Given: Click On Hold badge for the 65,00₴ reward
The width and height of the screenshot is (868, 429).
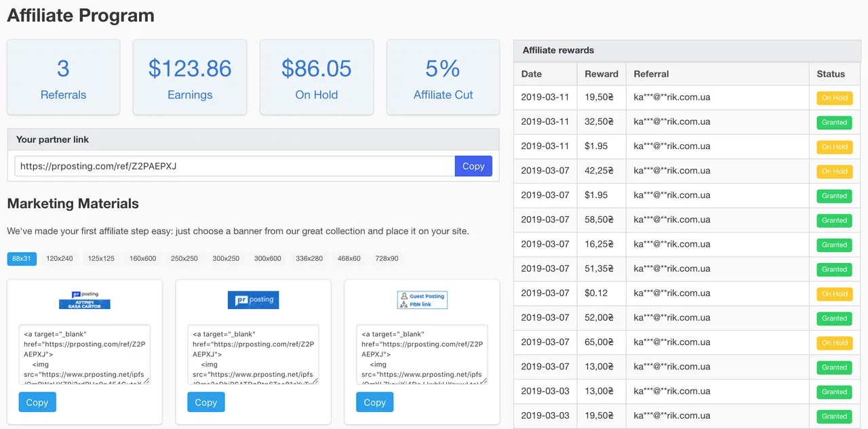Looking at the screenshot, I should [835, 342].
